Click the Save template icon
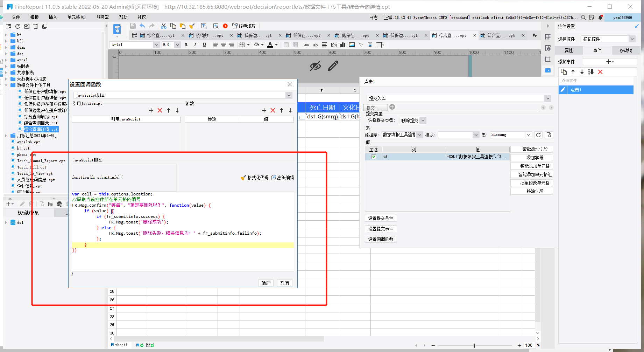 click(133, 26)
